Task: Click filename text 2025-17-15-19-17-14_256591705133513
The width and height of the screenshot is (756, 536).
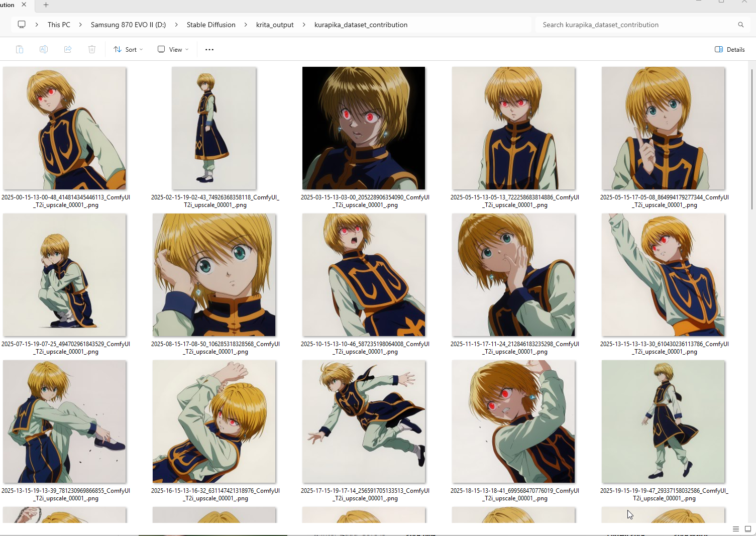Action: coord(365,494)
